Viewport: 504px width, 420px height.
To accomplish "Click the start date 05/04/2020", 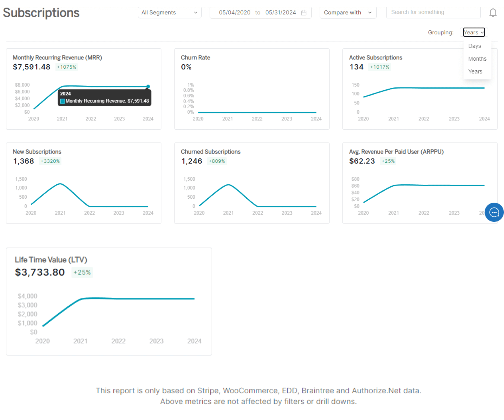I will 235,12.
